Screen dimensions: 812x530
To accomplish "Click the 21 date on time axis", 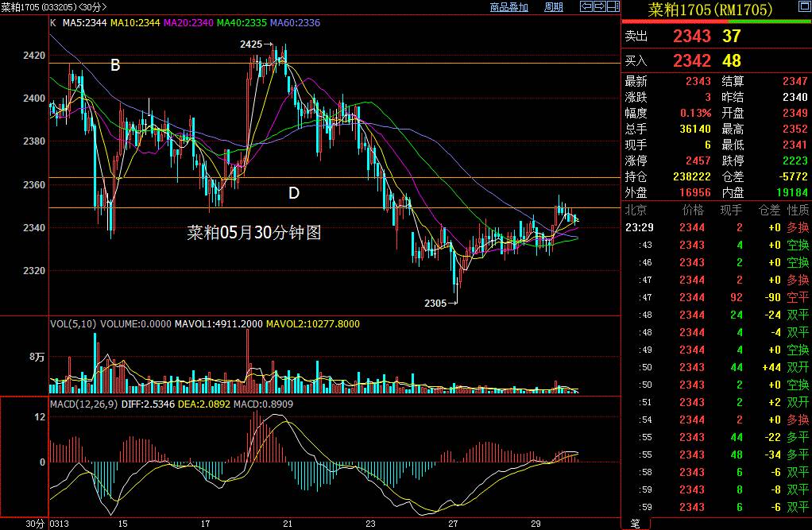I will click(288, 524).
